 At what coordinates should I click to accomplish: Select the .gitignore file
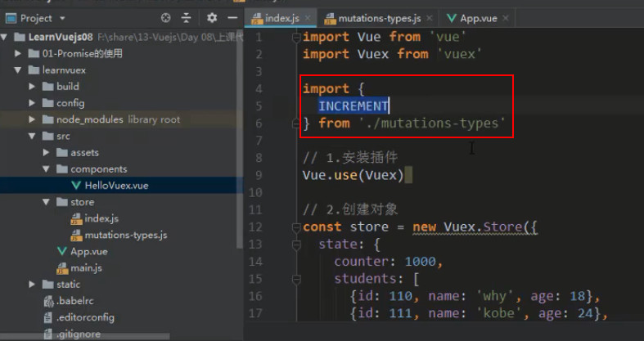click(x=78, y=334)
